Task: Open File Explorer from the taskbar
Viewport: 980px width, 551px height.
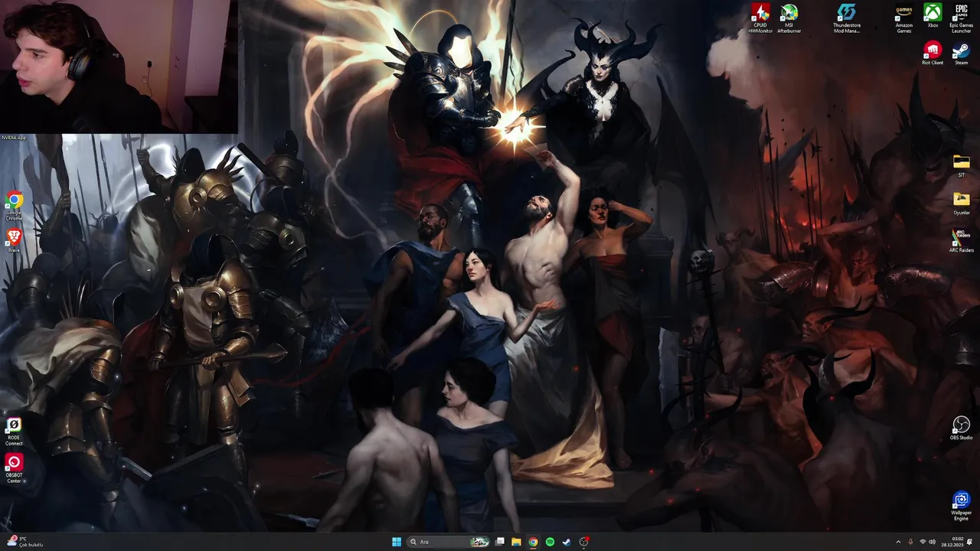Action: click(517, 542)
